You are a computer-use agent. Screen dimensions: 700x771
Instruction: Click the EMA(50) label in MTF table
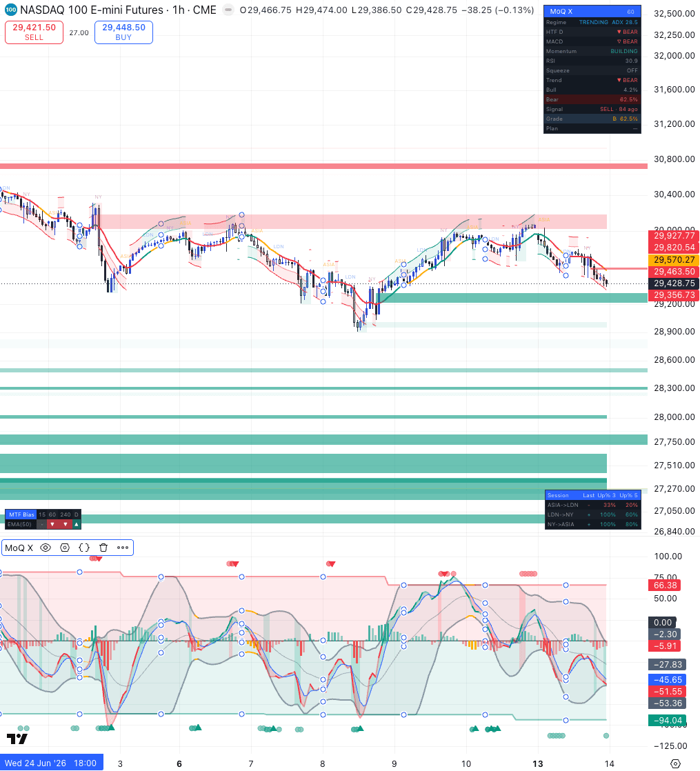click(20, 524)
